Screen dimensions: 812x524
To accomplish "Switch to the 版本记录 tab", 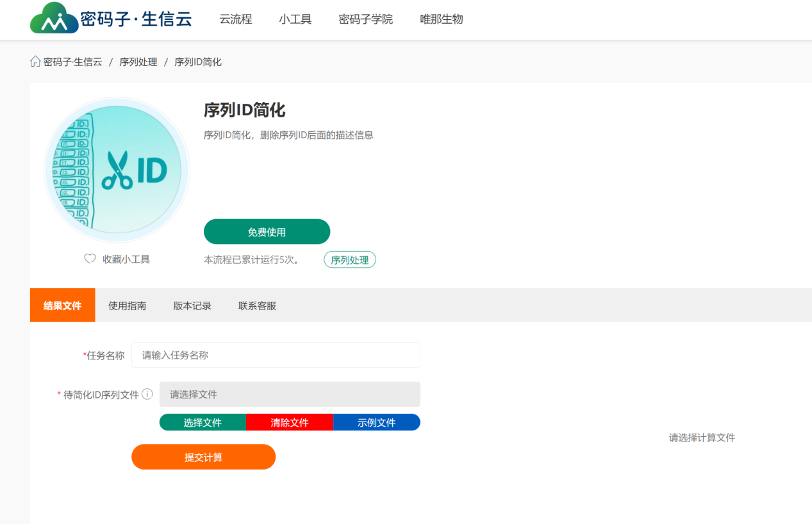I will coord(192,306).
